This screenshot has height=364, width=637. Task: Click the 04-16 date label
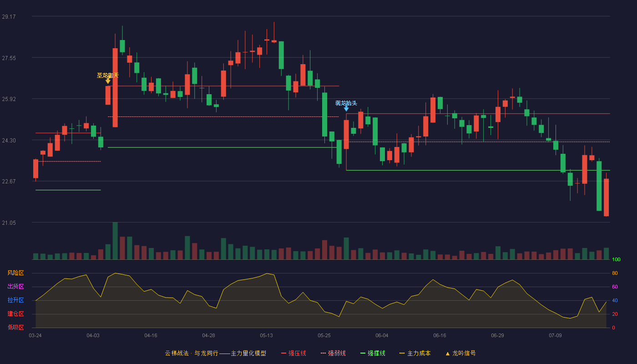151,335
